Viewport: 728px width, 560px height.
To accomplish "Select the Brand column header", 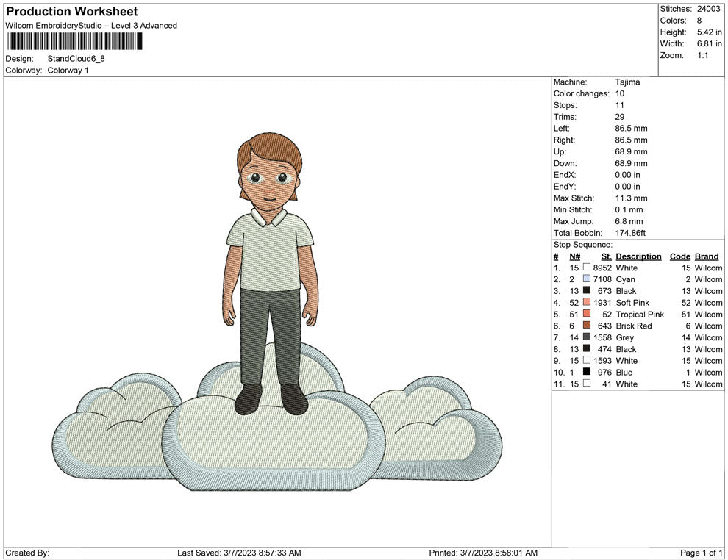I will pyautogui.click(x=706, y=256).
